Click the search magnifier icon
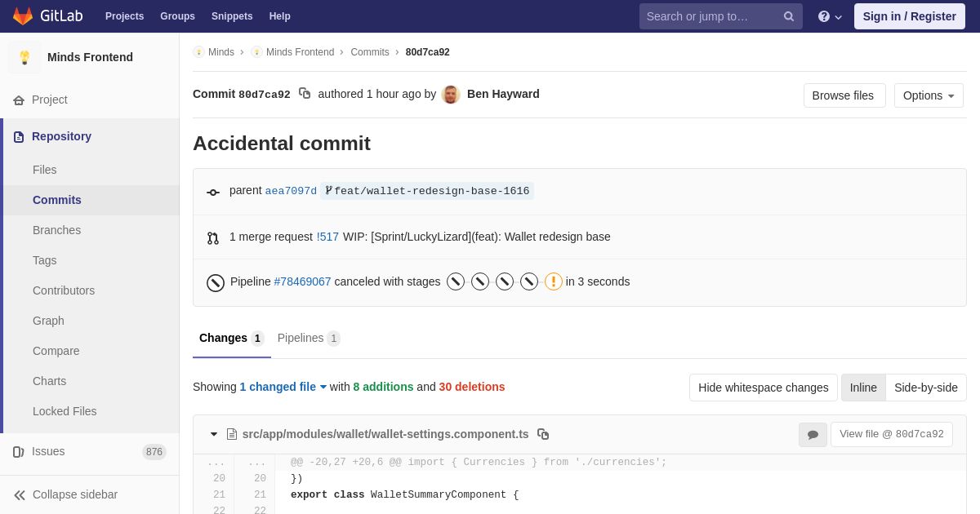Screen dimensions: 980x514 coord(788,16)
